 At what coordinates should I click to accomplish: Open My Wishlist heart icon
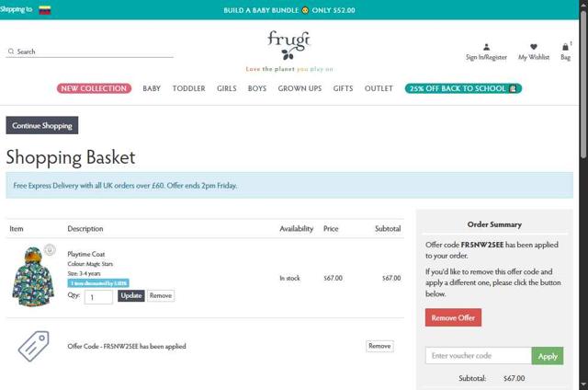[x=534, y=47]
